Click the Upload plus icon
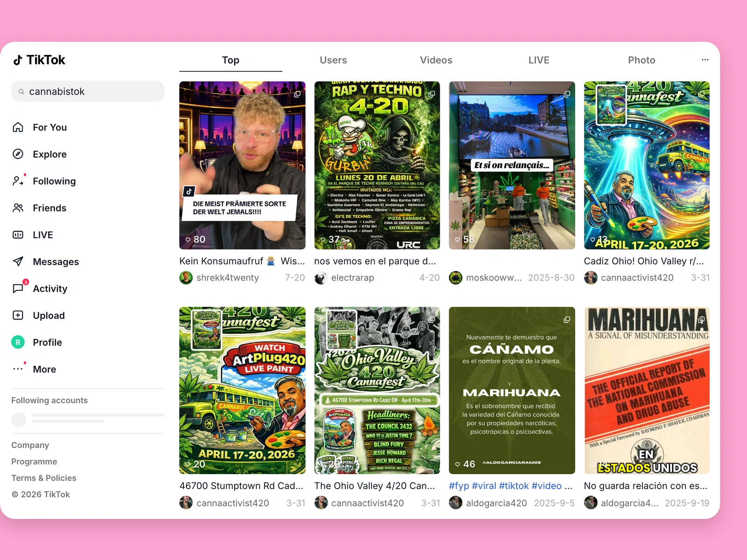The width and height of the screenshot is (747, 560). coord(18,315)
